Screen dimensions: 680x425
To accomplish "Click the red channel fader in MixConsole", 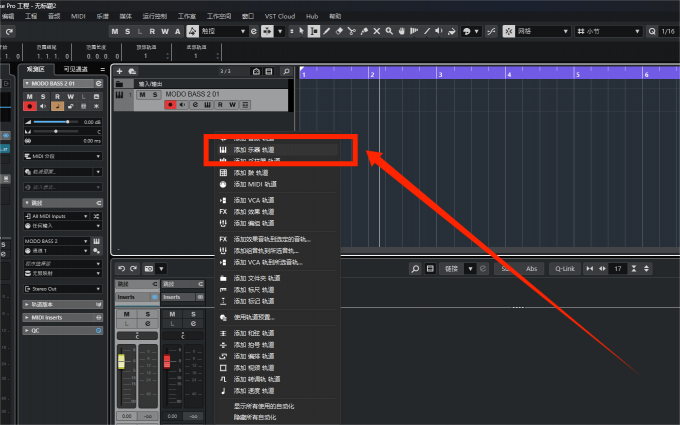I will (167, 361).
